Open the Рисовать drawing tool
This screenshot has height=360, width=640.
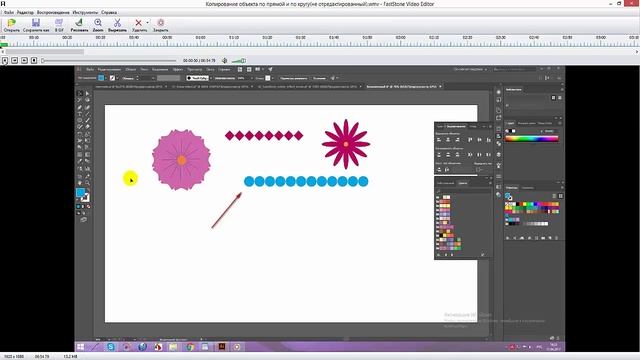79,25
